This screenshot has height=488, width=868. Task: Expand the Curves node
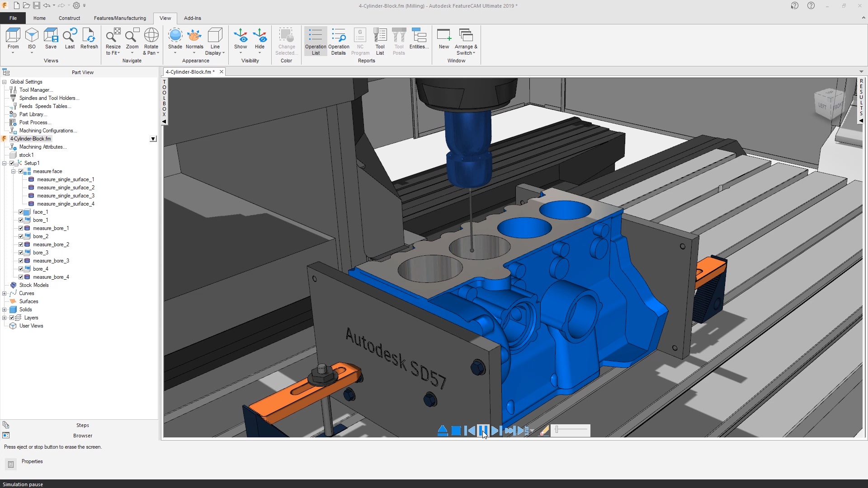click(5, 293)
